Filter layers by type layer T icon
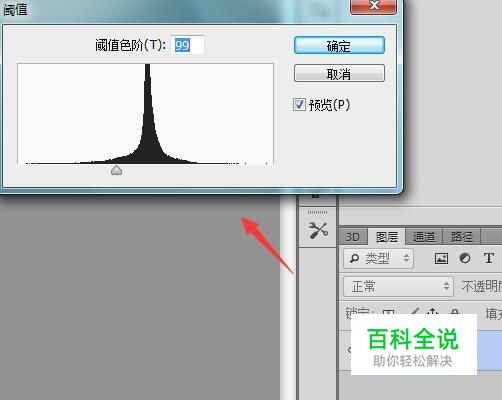 click(x=489, y=258)
